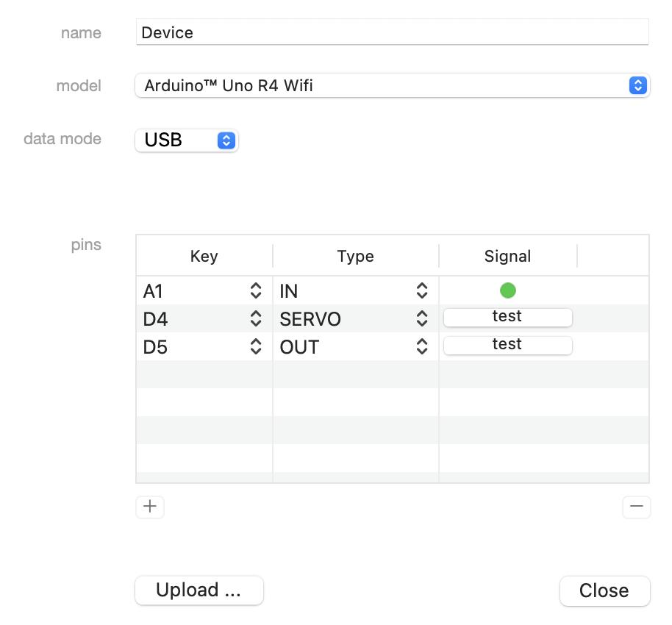Change the D4 key via its stepper arrows
The width and height of the screenshot is (672, 625).
256,318
